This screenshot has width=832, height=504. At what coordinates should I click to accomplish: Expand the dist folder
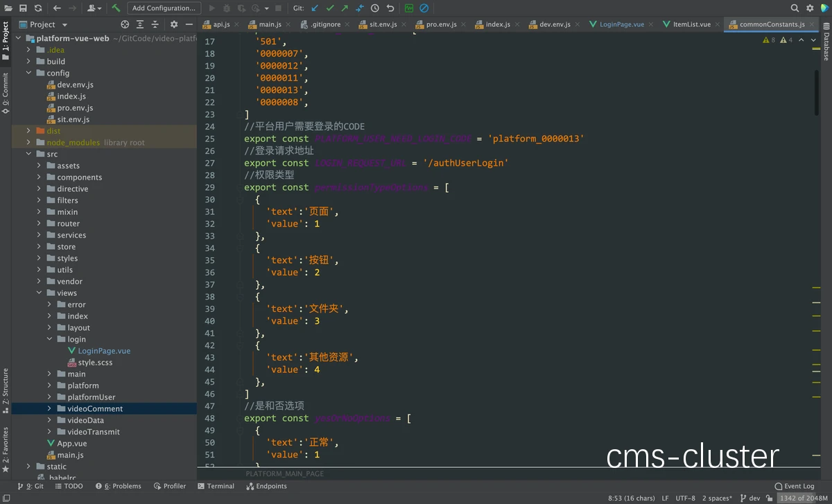point(29,130)
